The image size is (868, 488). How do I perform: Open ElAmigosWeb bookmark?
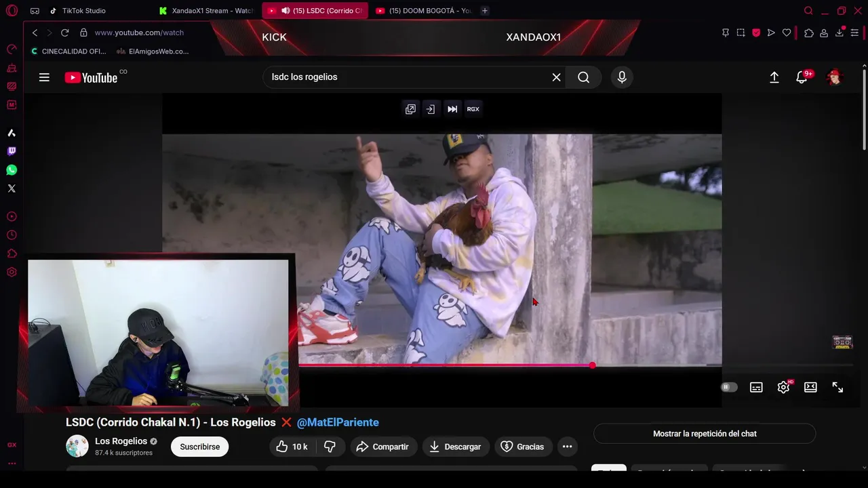153,52
